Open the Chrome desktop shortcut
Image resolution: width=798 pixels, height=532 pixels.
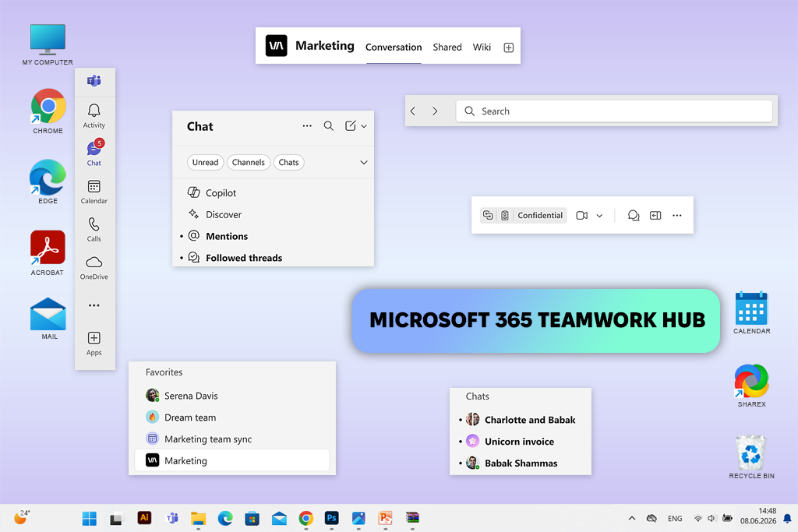click(48, 111)
